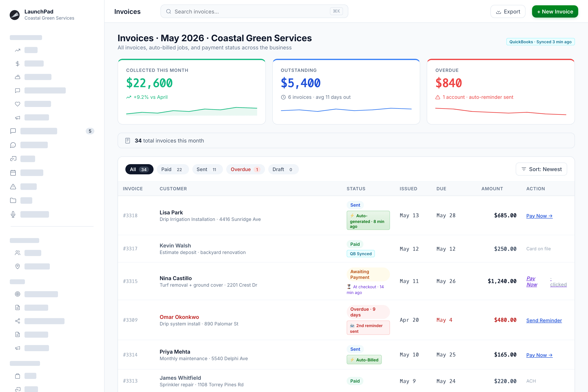Click the Export button
Image resolution: width=588 pixels, height=392 pixels.
coord(508,11)
